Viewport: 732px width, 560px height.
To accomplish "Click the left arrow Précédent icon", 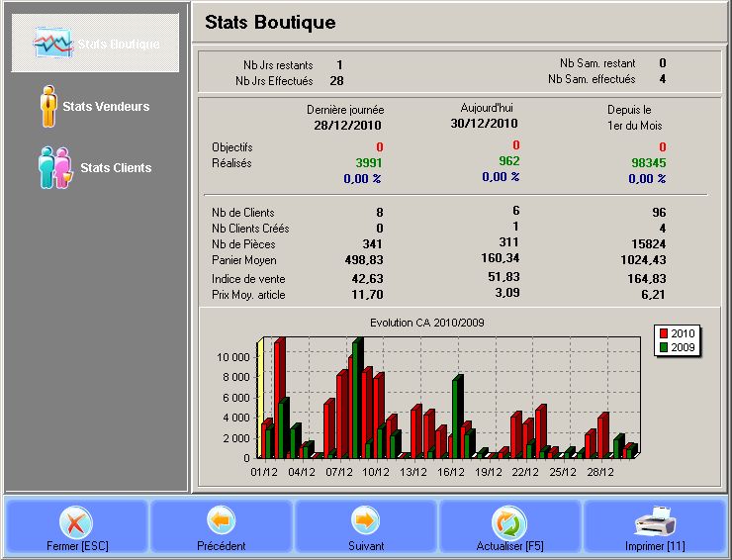I will pos(222,520).
